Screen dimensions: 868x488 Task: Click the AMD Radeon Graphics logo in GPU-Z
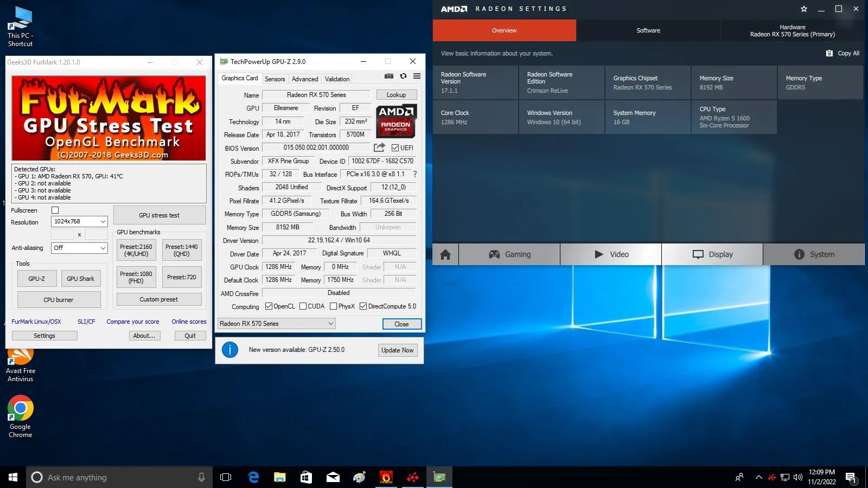(x=396, y=120)
